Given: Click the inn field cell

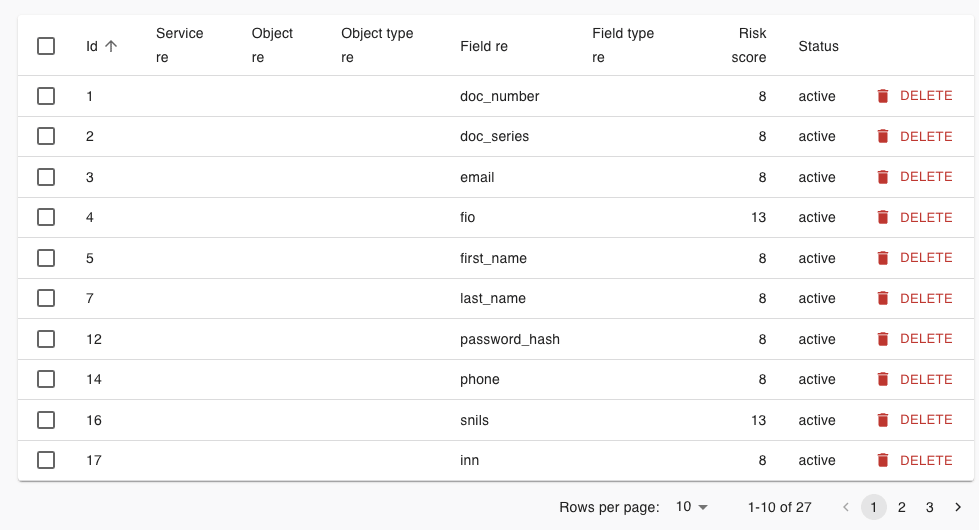Looking at the screenshot, I should click(470, 460).
